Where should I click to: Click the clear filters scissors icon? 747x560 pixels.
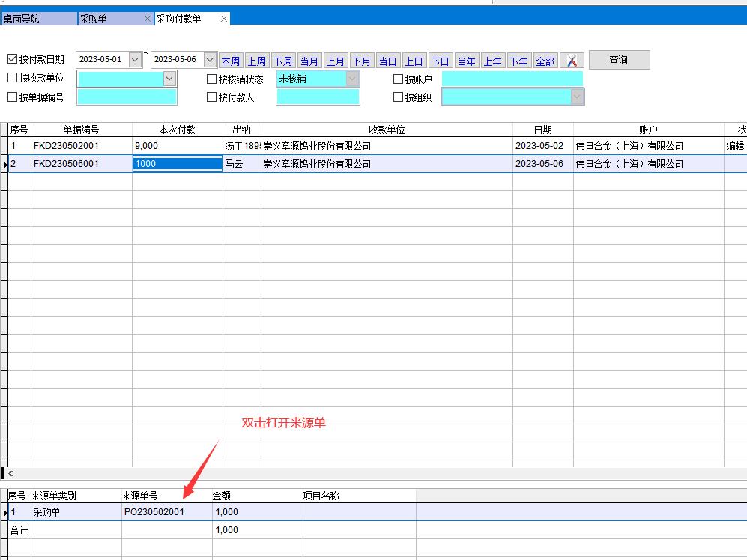pyautogui.click(x=572, y=61)
